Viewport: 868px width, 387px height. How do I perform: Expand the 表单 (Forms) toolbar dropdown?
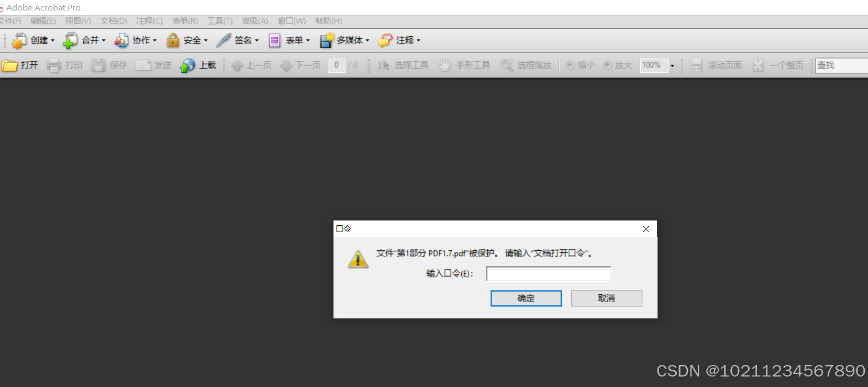(x=308, y=40)
